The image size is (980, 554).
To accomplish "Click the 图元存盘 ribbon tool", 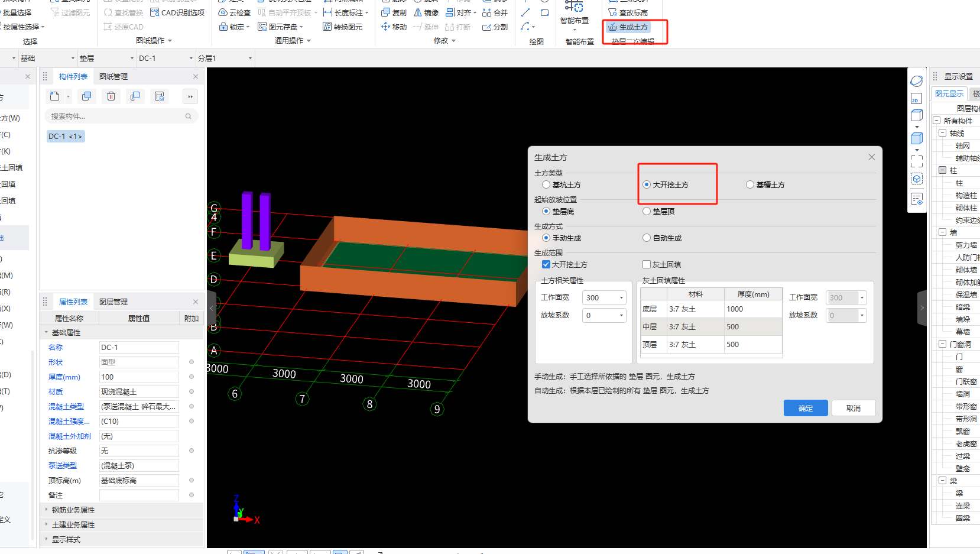I will 280,27.
